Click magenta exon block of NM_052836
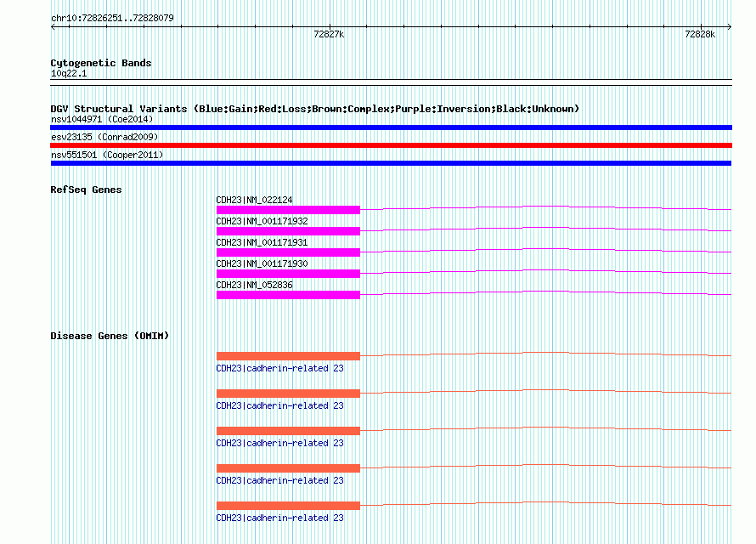This screenshot has height=544, width=756. (x=288, y=295)
